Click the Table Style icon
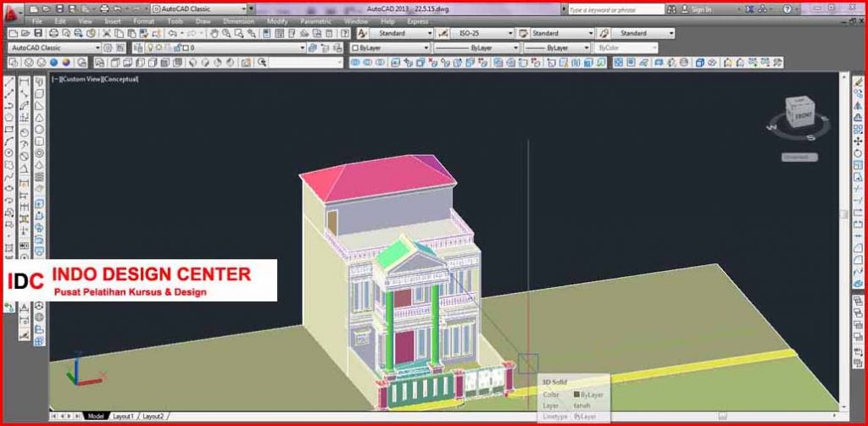The height and width of the screenshot is (426, 868). click(523, 34)
